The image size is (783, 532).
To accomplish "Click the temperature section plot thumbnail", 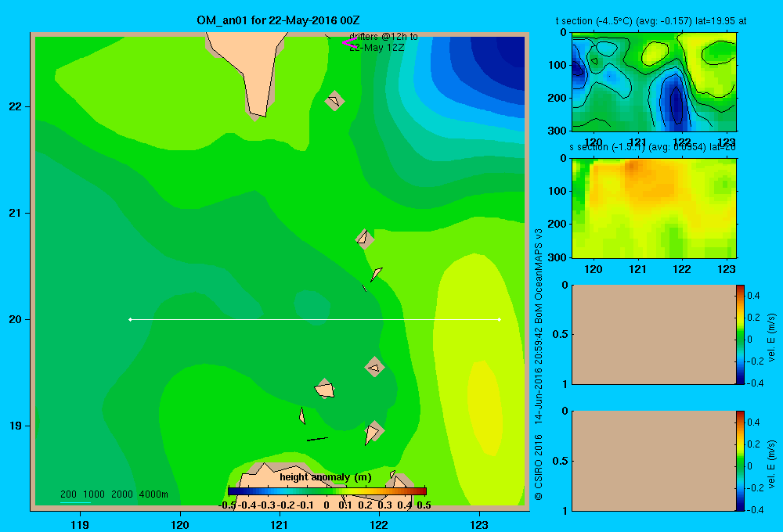I will pyautogui.click(x=654, y=82).
